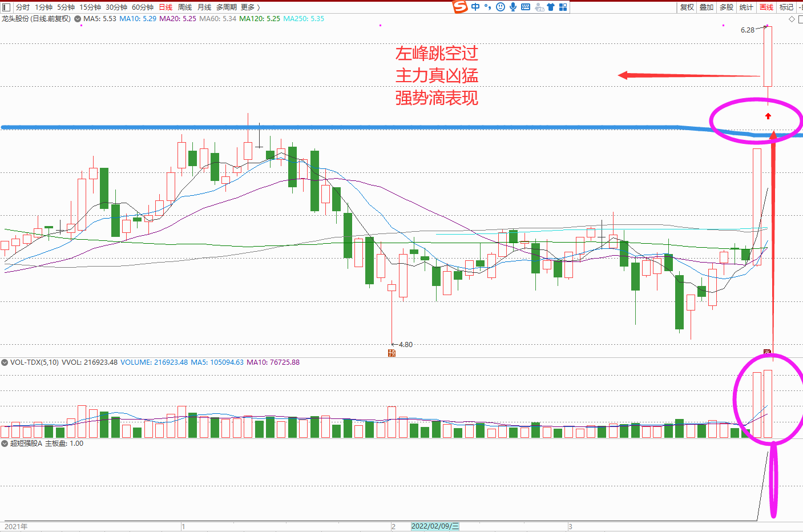
Task: Click the diamond icon at chart top right
Action: pos(792,19)
